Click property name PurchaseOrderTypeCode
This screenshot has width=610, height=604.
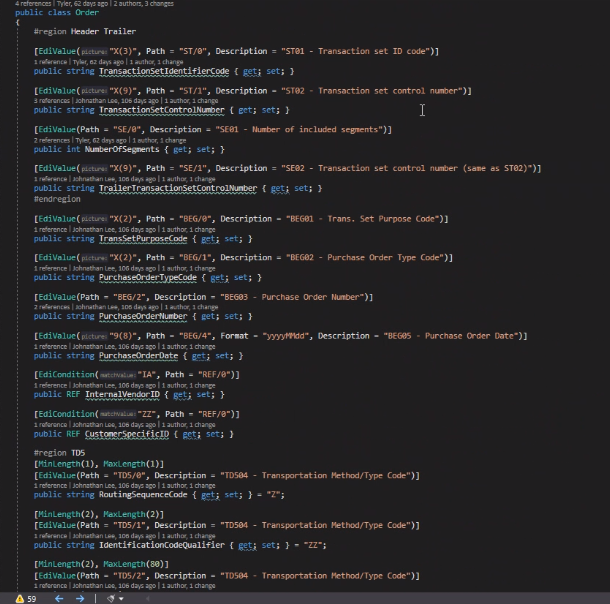[x=148, y=277]
